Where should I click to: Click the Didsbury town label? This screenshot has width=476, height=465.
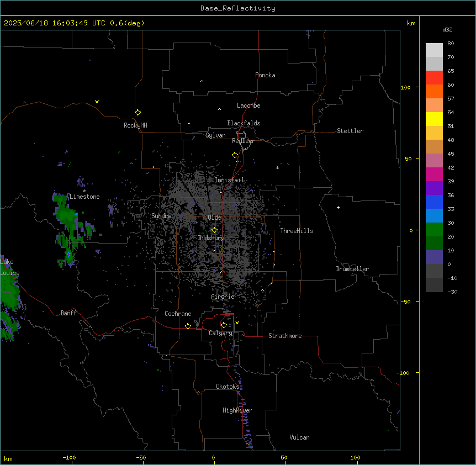211,238
